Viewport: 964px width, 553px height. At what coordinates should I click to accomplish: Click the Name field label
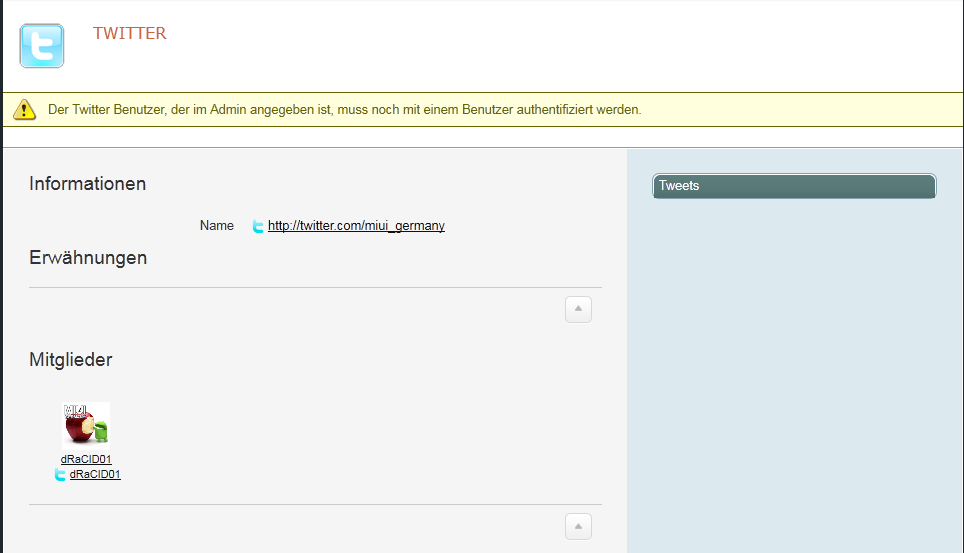[x=216, y=226]
